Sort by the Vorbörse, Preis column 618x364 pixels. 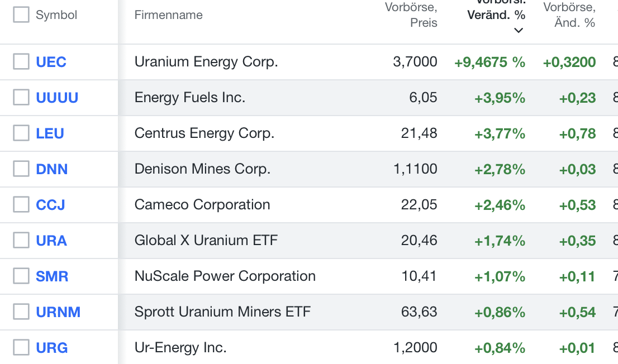[x=411, y=15]
